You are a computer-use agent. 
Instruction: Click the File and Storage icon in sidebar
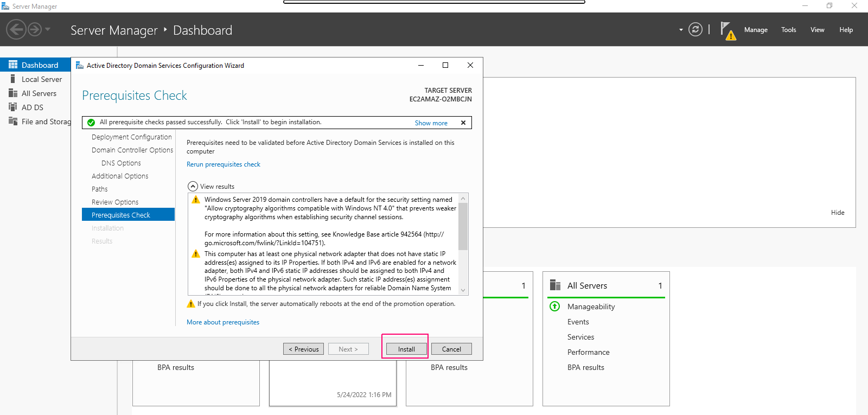[x=13, y=121]
